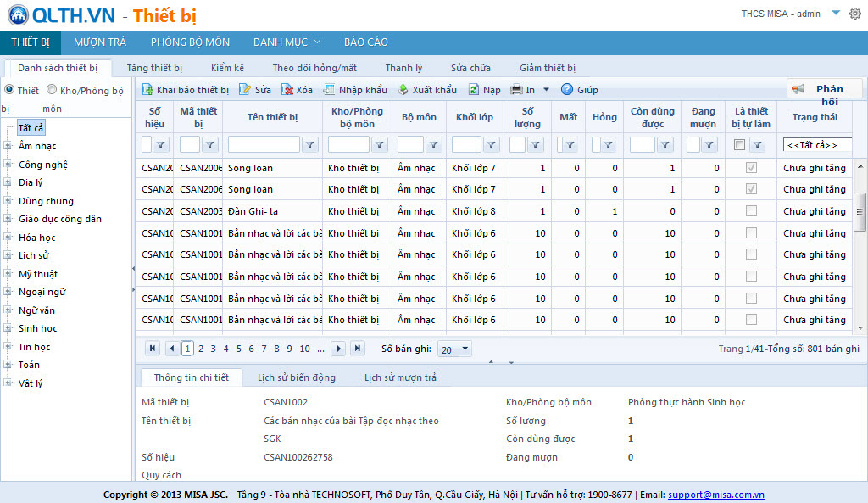Click the support@misa.com.vn email link
868x503 pixels.
715,495
